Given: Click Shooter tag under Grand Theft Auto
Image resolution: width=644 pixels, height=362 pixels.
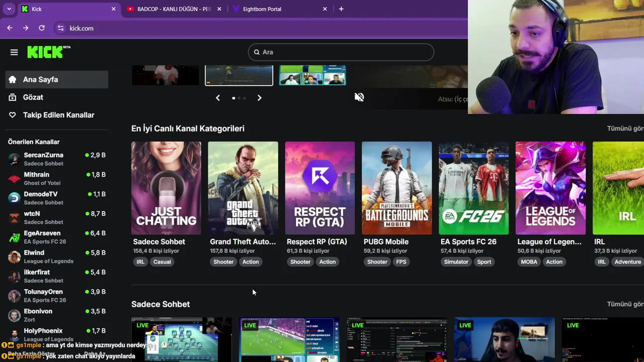Looking at the screenshot, I should click(x=223, y=262).
